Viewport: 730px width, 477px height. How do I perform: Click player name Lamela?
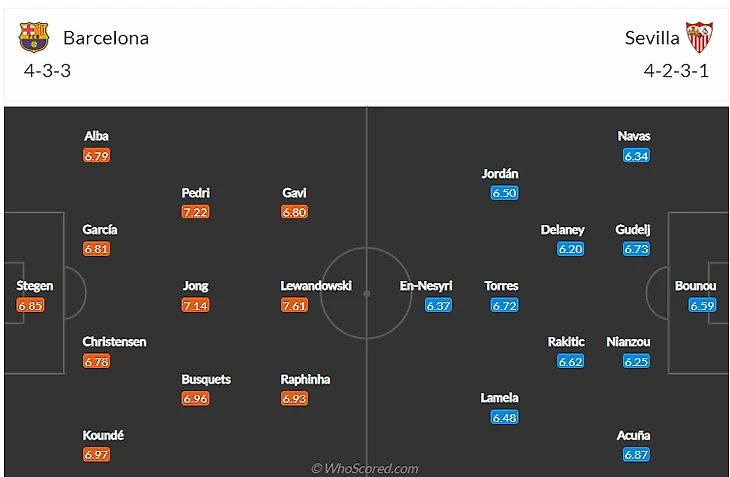(499, 398)
